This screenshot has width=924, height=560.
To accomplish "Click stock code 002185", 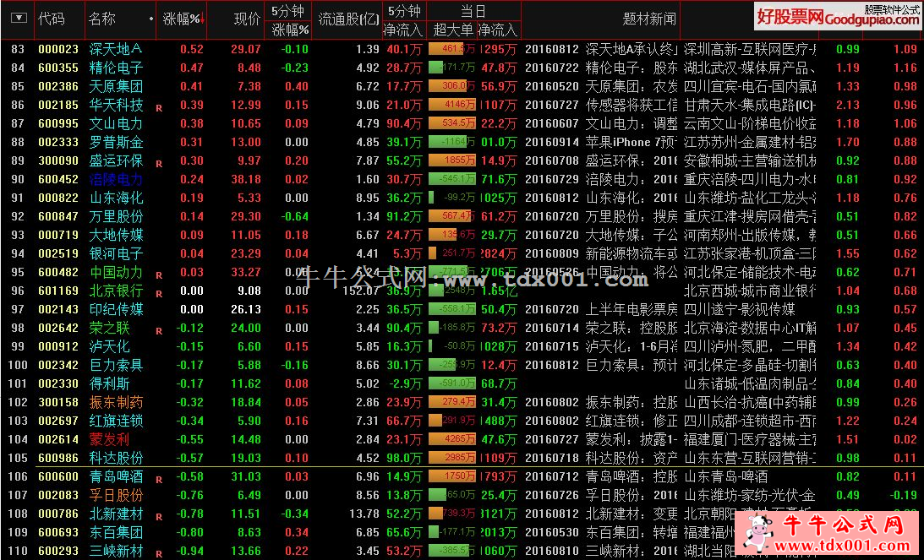I will pyautogui.click(x=58, y=105).
